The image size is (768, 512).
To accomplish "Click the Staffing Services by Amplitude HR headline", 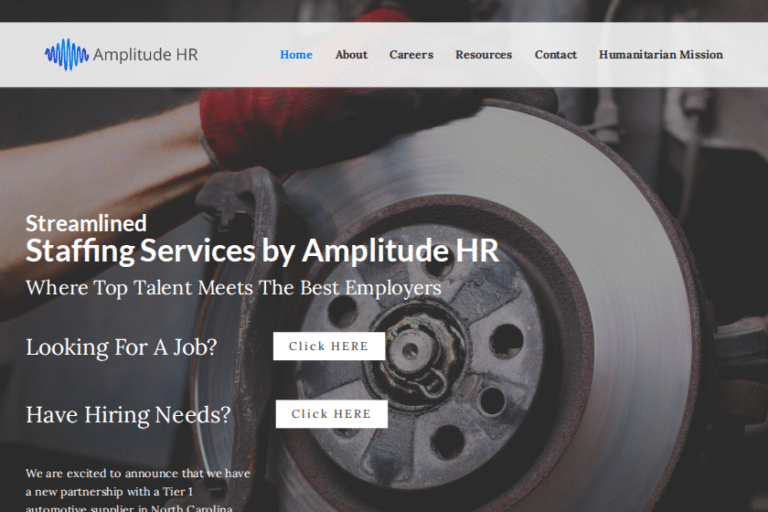I will click(261, 250).
